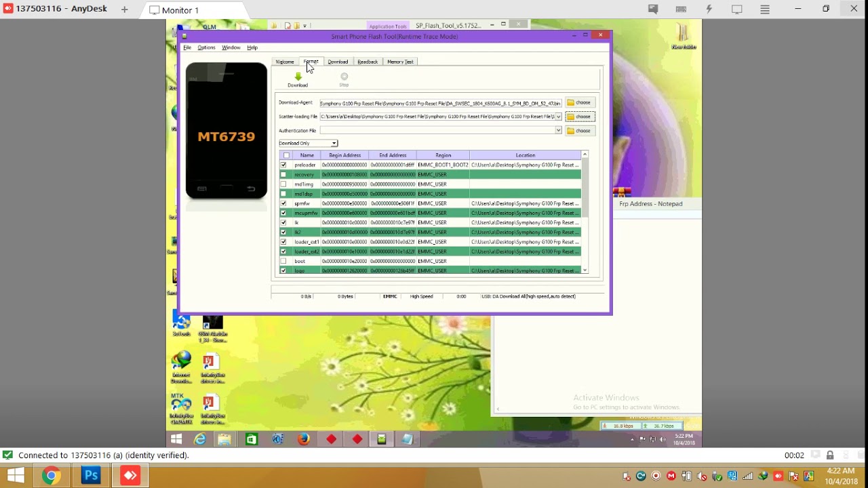Click the Stop icon in Flash Tool
The width and height of the screenshot is (868, 488).
click(344, 77)
